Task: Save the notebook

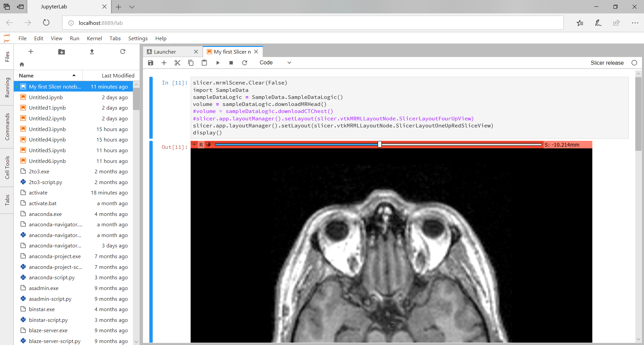Action: [x=150, y=63]
